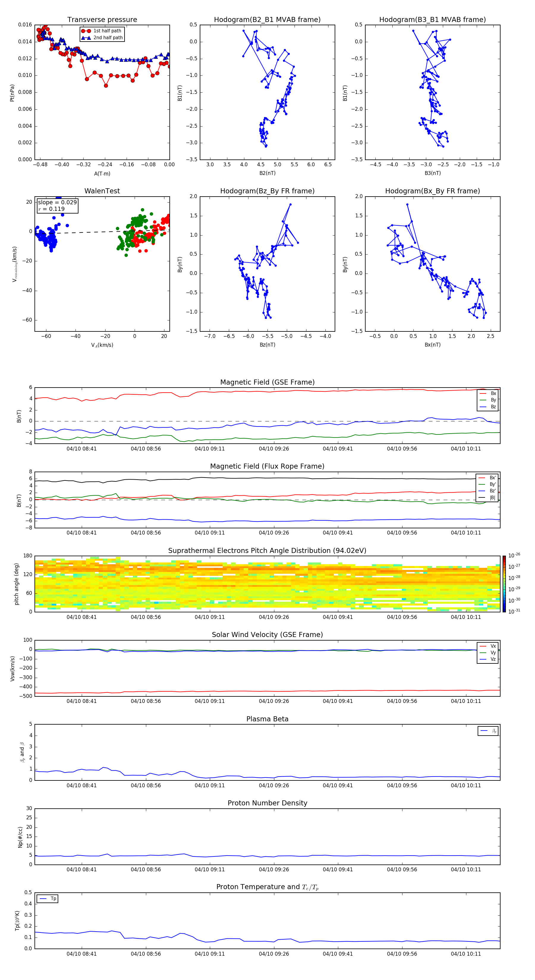Click '04/10 09:56' tick under Solar Wind Velocity plot
The width and height of the screenshot is (535, 980).
(x=402, y=701)
